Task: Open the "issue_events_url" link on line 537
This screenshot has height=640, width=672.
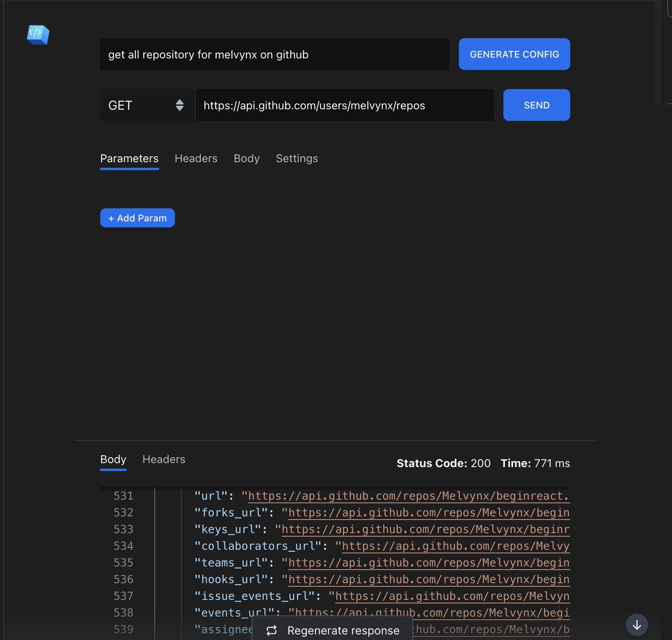Action: click(452, 596)
